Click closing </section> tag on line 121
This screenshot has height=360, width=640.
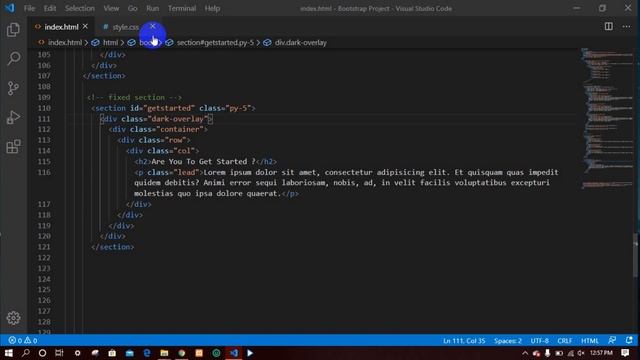pyautogui.click(x=113, y=247)
